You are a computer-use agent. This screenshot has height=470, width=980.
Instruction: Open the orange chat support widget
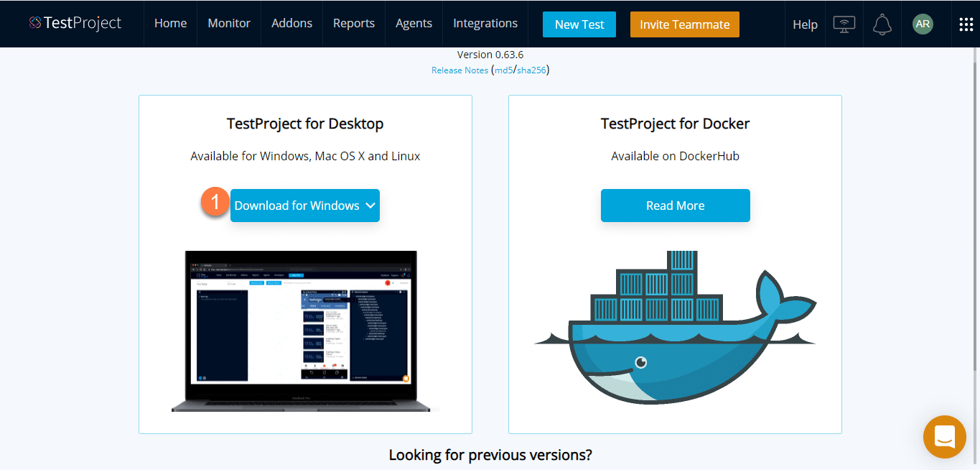pos(945,436)
